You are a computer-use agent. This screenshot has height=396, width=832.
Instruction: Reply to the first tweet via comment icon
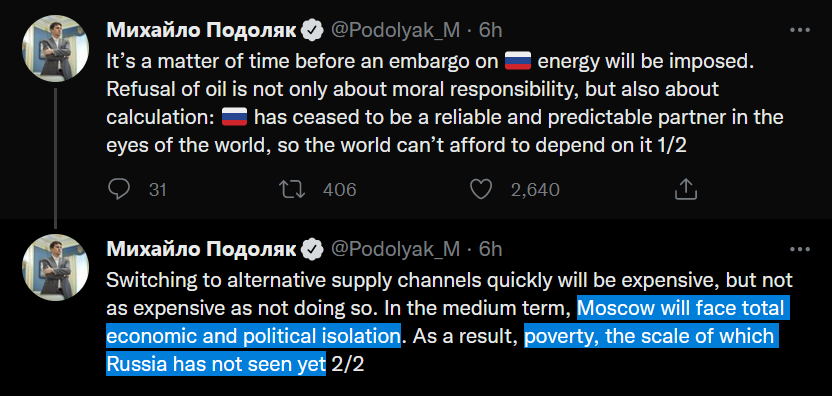click(x=118, y=189)
